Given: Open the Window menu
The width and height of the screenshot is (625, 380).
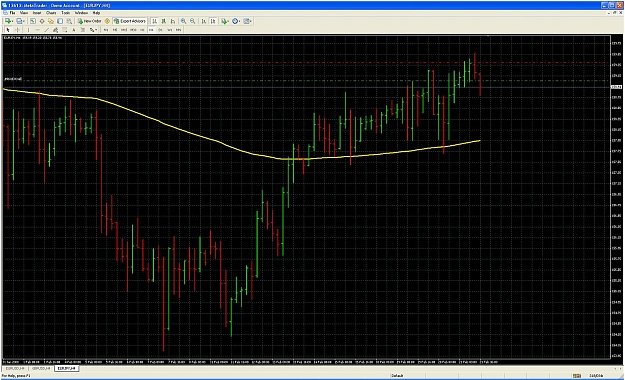Looking at the screenshot, I should (81, 13).
